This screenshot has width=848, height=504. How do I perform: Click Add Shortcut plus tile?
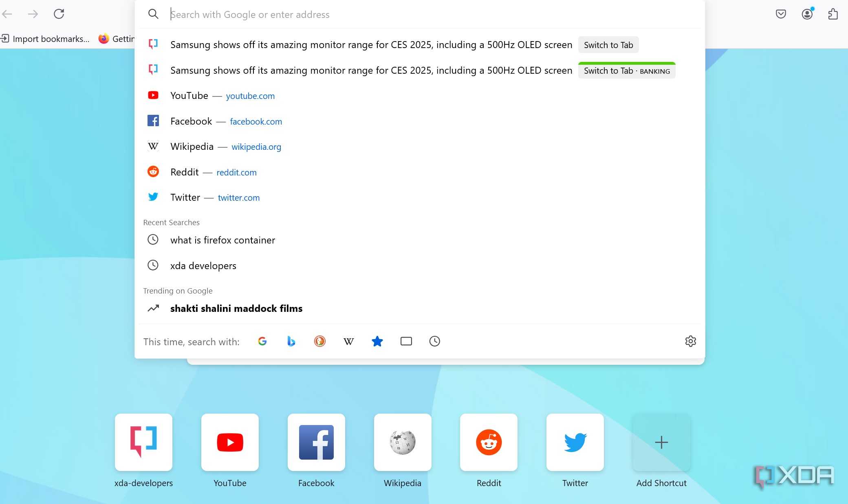pyautogui.click(x=661, y=442)
